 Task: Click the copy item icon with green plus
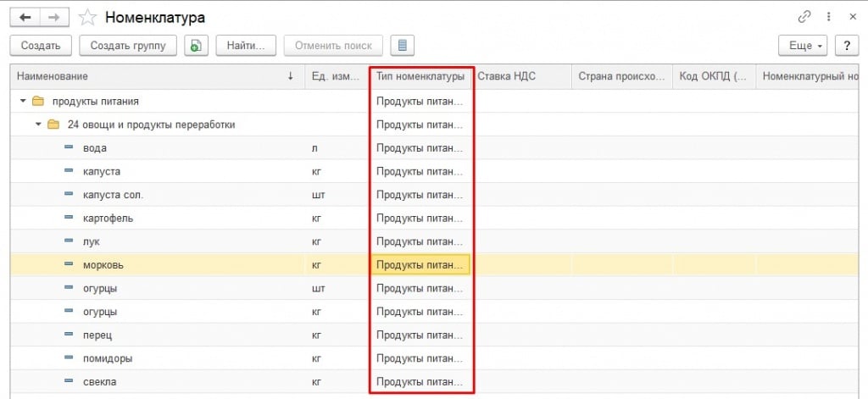197,45
